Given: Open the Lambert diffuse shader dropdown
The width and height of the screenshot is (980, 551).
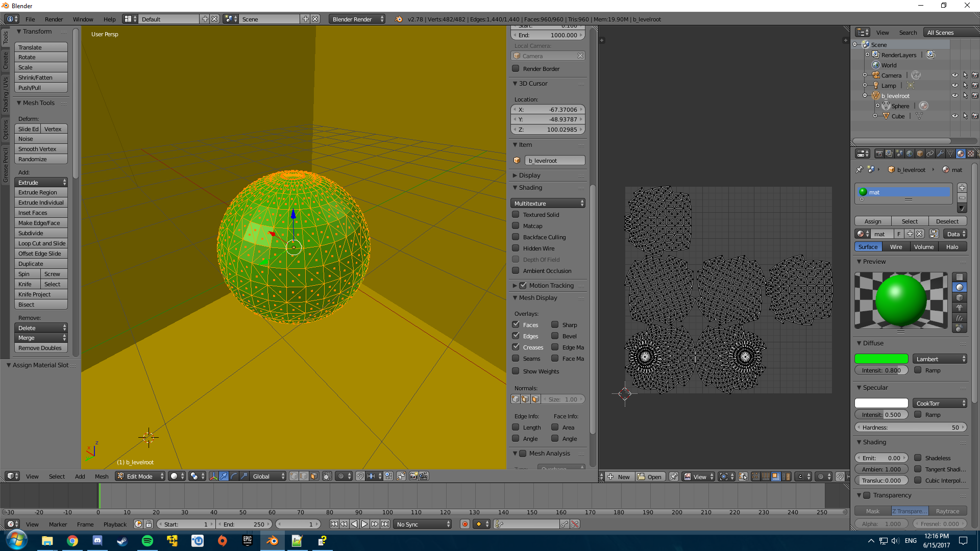Looking at the screenshot, I should click(x=939, y=359).
